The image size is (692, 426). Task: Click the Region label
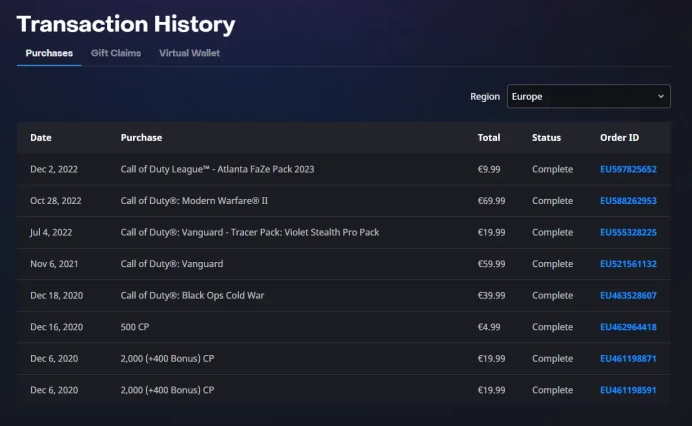[x=485, y=97]
